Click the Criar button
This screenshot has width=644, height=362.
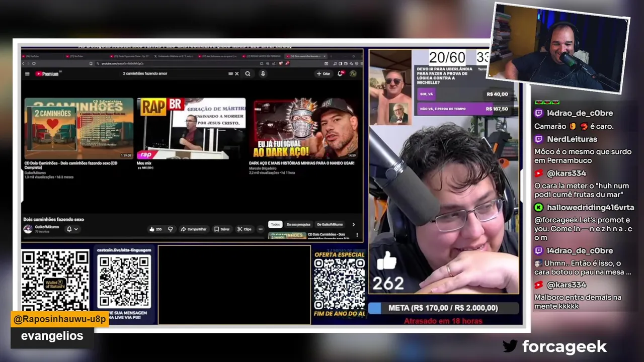[323, 74]
